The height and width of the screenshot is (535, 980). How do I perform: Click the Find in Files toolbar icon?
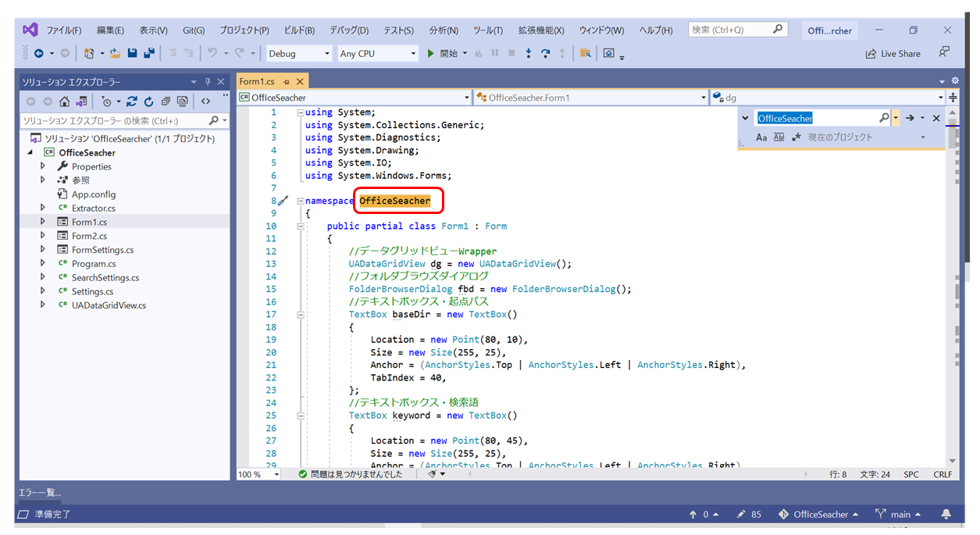586,54
